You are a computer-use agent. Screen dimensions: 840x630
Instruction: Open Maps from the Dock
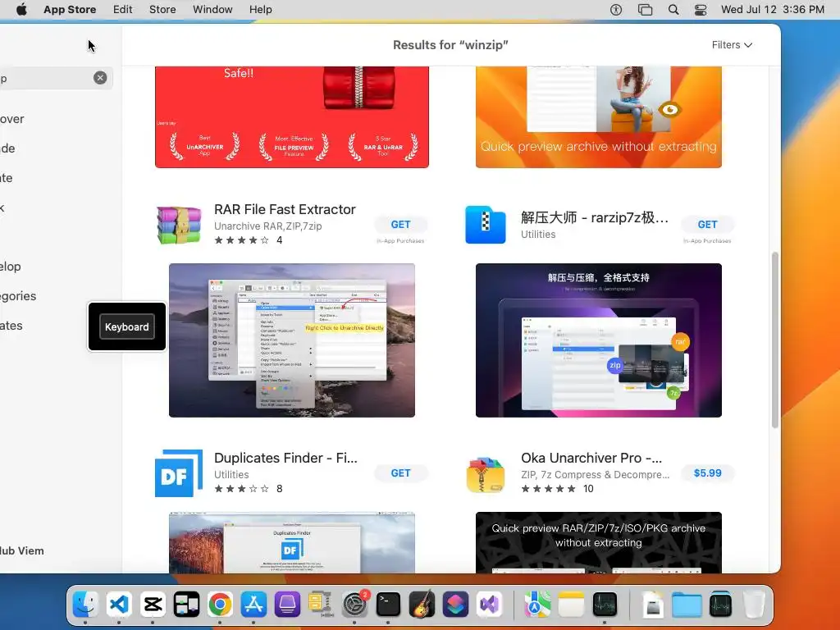pos(536,605)
